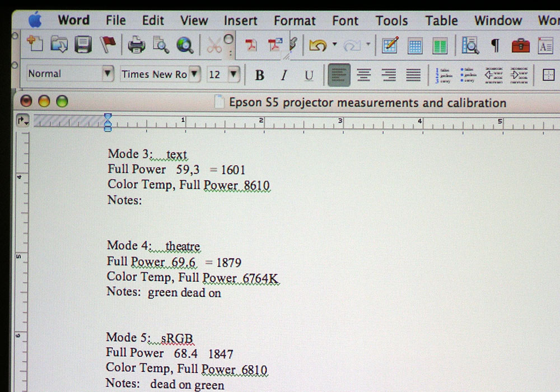Create a new blank document

point(35,45)
